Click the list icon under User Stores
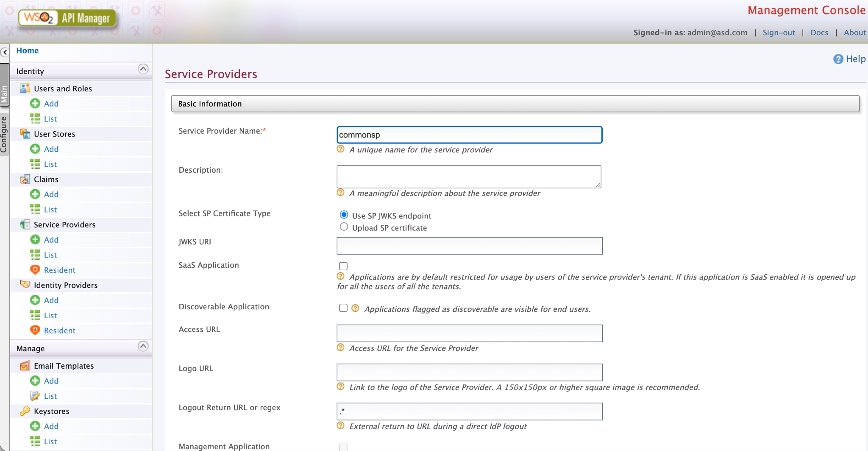Image resolution: width=868 pixels, height=451 pixels. tap(35, 164)
